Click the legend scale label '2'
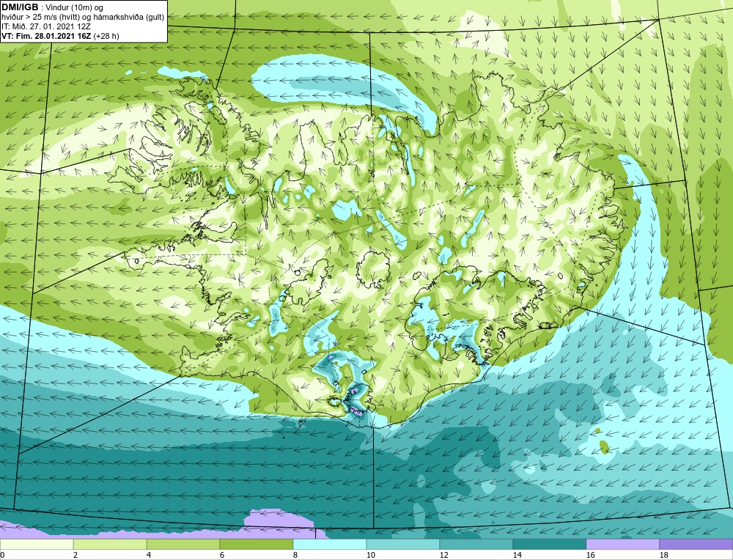This screenshot has width=733, height=560. pos(75,555)
